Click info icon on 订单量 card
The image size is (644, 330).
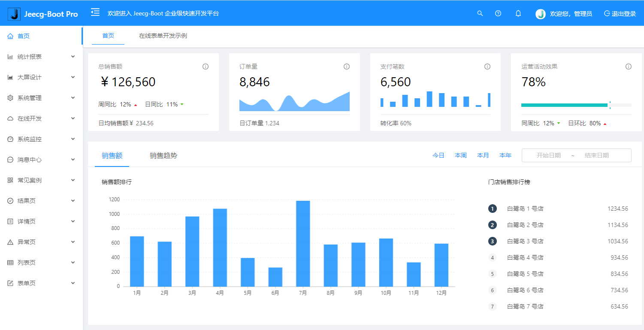coord(347,67)
